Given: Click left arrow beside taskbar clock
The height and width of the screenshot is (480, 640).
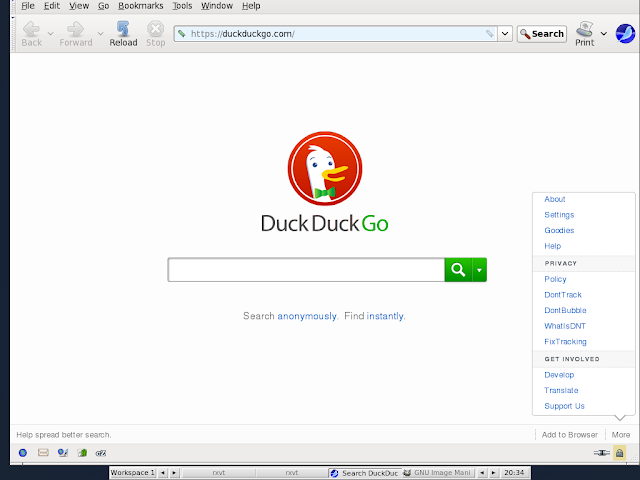Looking at the screenshot, I should 482,473.
